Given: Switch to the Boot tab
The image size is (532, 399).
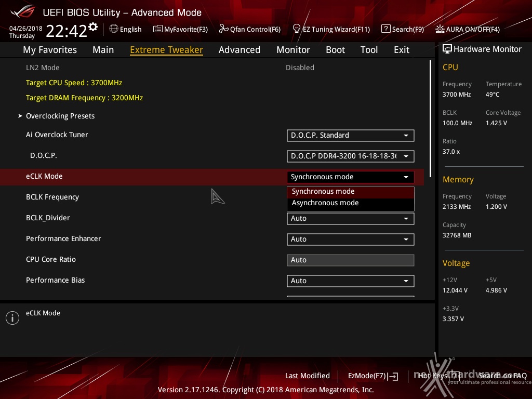Looking at the screenshot, I should [x=335, y=50].
